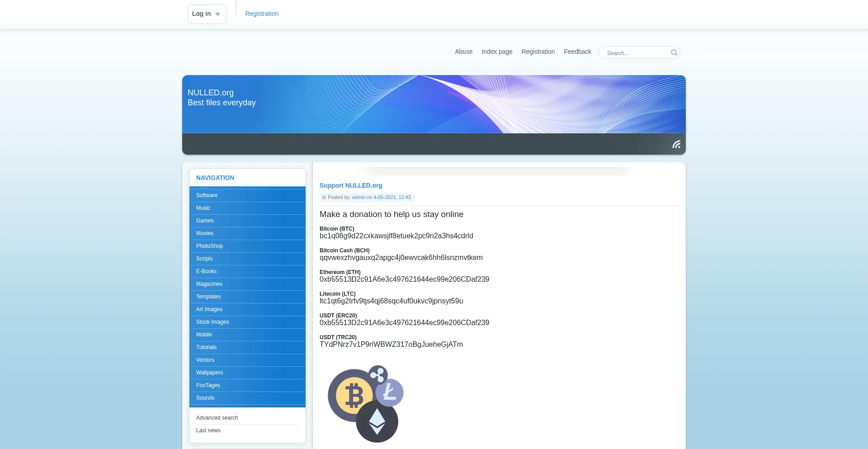This screenshot has width=868, height=449.
Task: Click the NAVIGATION panel heading
Action: (215, 178)
